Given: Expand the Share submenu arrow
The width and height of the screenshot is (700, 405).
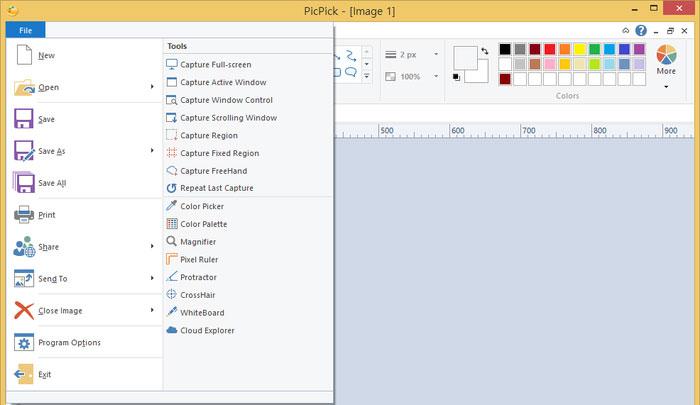Looking at the screenshot, I should (152, 246).
